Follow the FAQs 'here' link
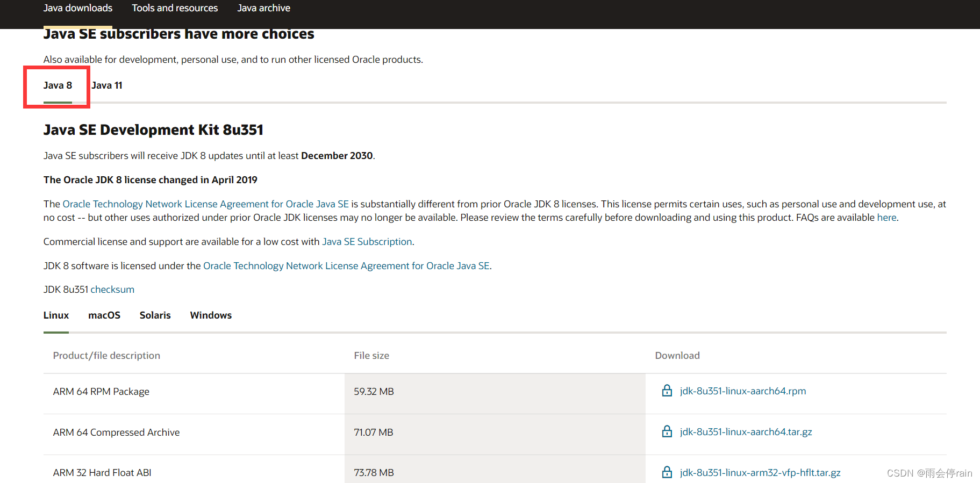The width and height of the screenshot is (980, 483). tap(886, 218)
